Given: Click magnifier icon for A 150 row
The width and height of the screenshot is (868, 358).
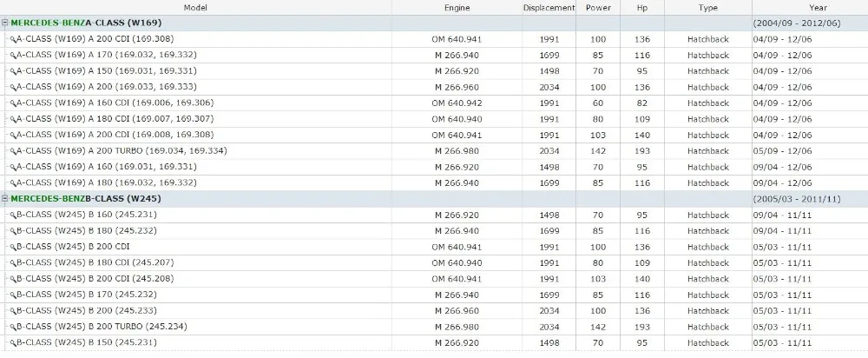Looking at the screenshot, I should [x=13, y=71].
